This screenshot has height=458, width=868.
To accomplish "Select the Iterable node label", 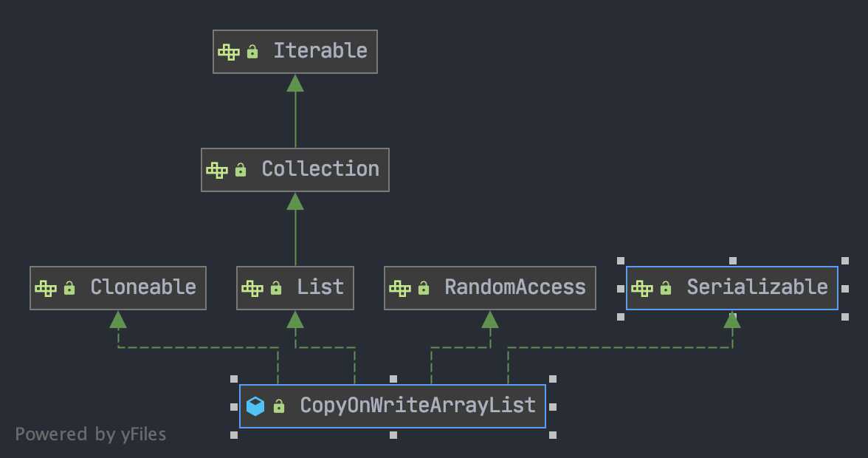I will (x=320, y=51).
